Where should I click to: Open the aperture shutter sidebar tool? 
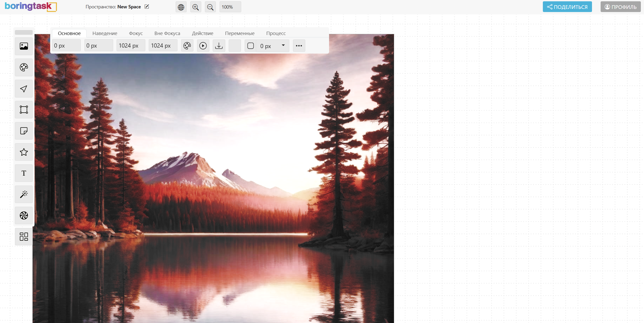point(24,216)
